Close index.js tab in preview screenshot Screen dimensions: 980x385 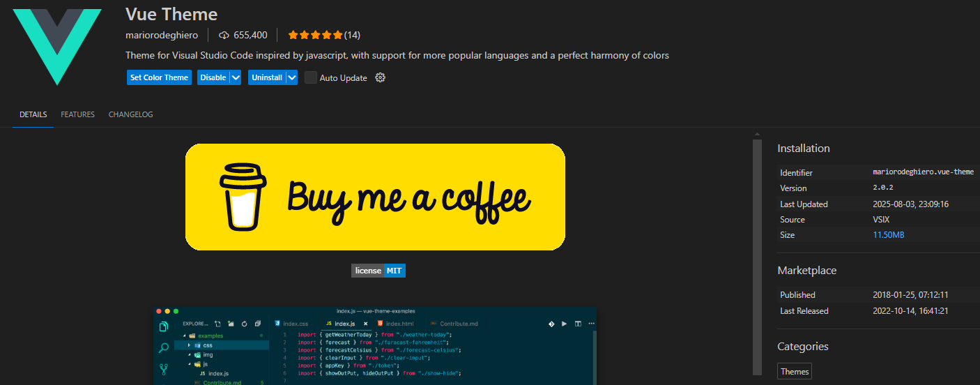(x=365, y=324)
